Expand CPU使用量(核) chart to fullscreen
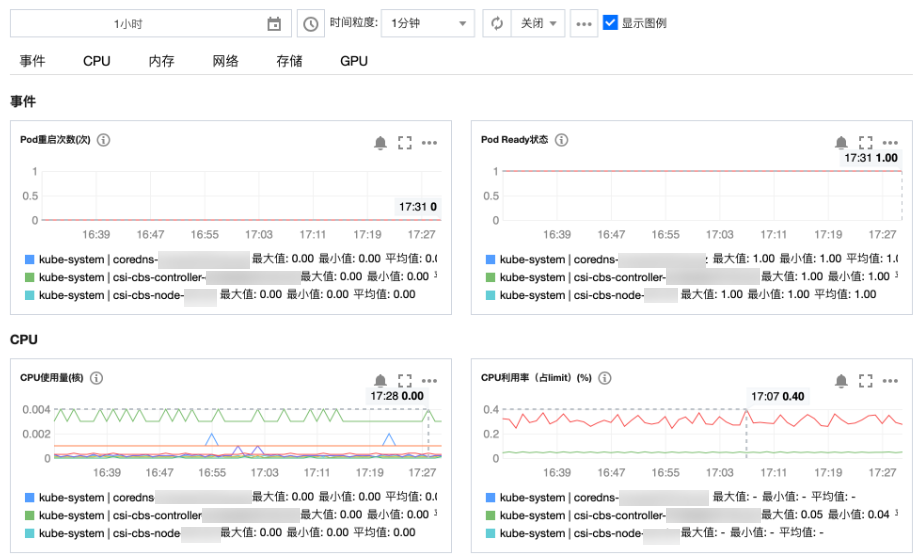The height and width of the screenshot is (560, 920). point(405,380)
